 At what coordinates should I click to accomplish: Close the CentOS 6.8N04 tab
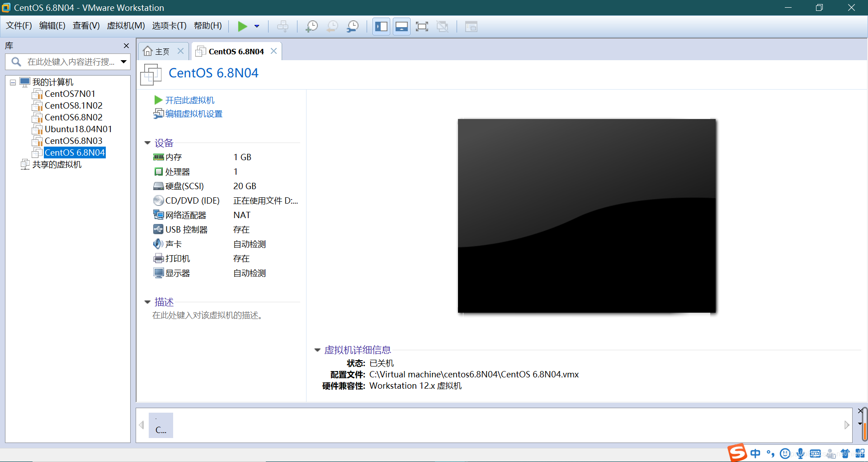(274, 51)
